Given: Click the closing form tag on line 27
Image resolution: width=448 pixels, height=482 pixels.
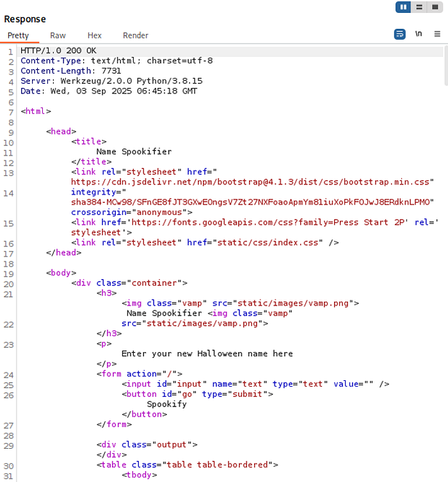Looking at the screenshot, I should pyautogui.click(x=114, y=425).
